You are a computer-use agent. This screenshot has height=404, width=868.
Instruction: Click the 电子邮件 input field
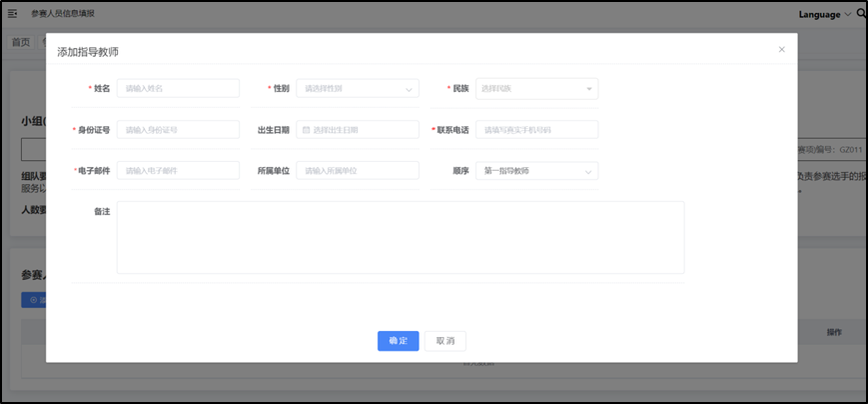click(178, 171)
